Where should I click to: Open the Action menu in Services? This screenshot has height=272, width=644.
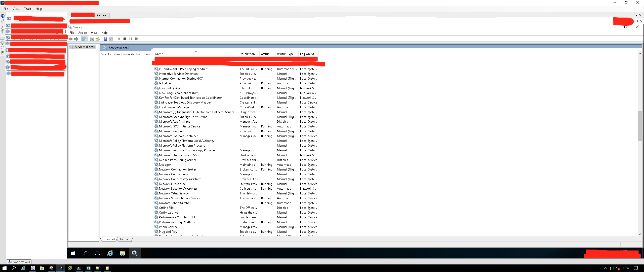pyautogui.click(x=83, y=32)
